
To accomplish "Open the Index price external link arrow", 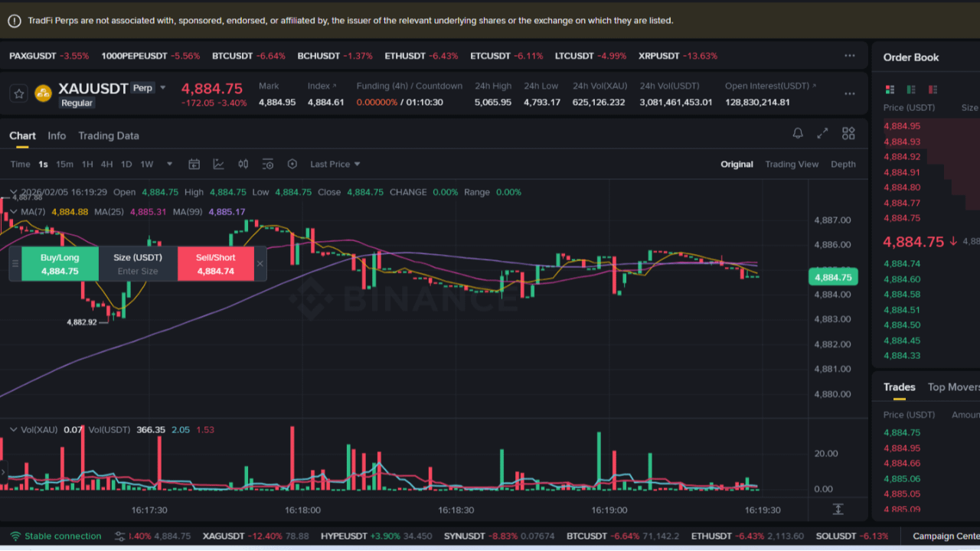I will click(335, 86).
